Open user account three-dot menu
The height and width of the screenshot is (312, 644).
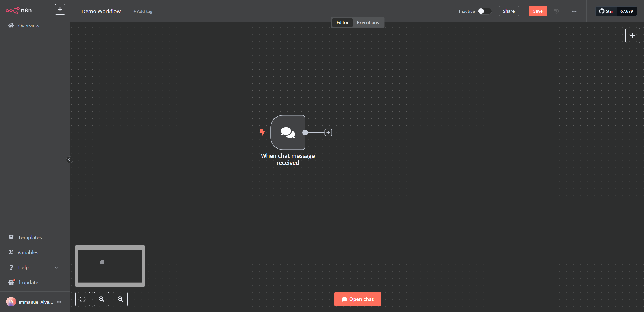59,302
